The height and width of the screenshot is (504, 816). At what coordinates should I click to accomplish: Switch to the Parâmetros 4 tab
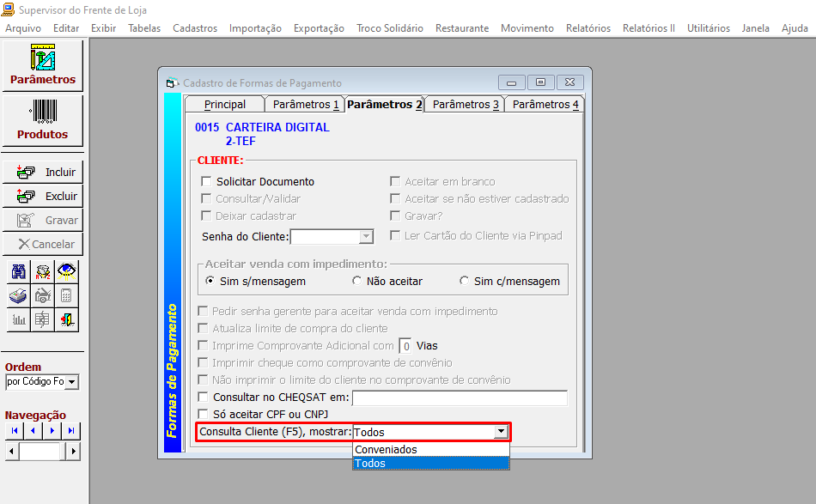point(545,105)
